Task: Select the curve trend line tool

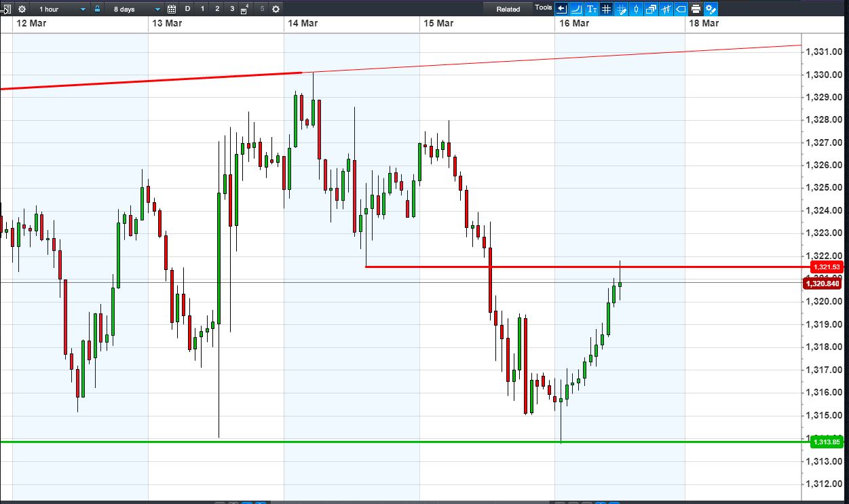Action: (576, 9)
